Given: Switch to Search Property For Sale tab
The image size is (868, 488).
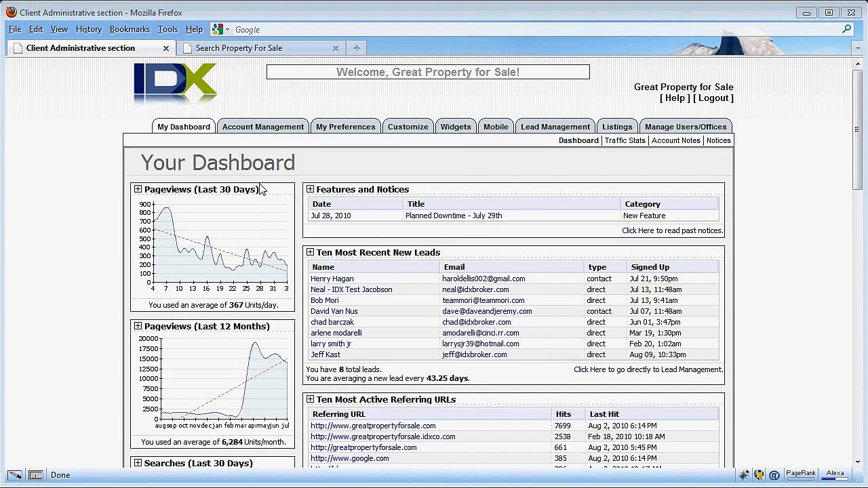Looking at the screenshot, I should (239, 48).
